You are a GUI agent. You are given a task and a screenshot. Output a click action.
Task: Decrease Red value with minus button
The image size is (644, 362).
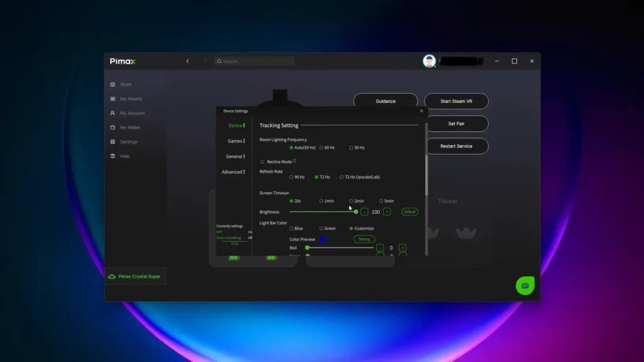point(380,248)
